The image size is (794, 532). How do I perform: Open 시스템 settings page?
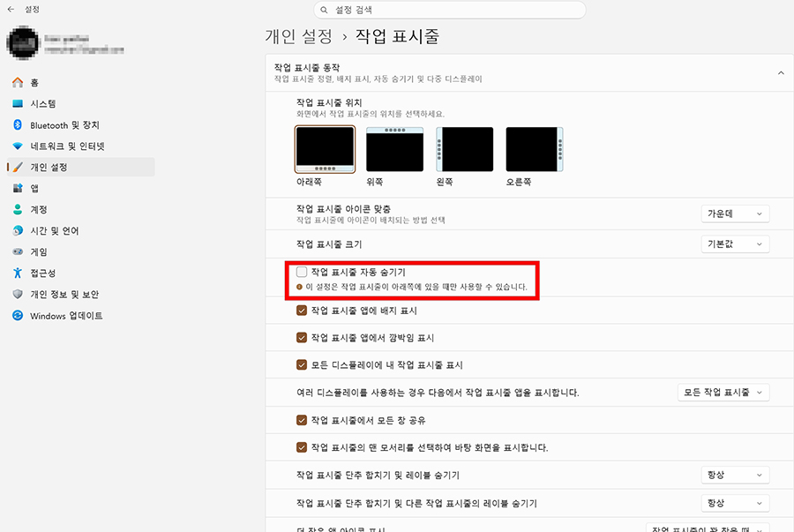[x=81, y=104]
